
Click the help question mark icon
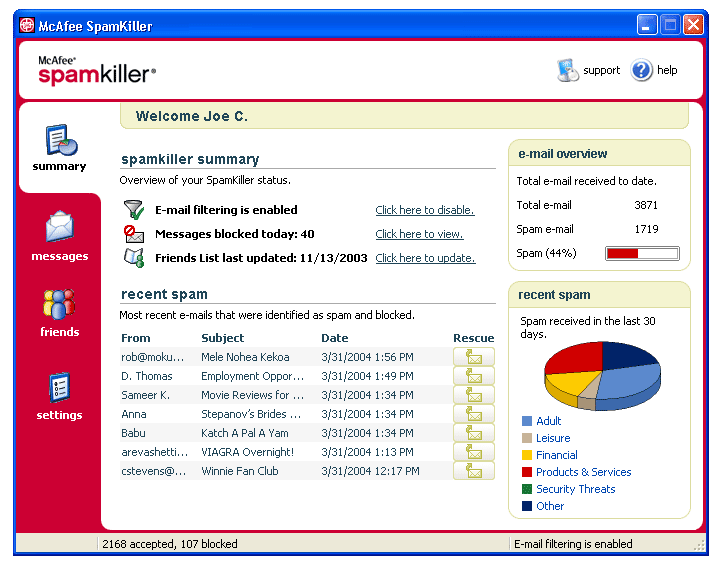(641, 70)
